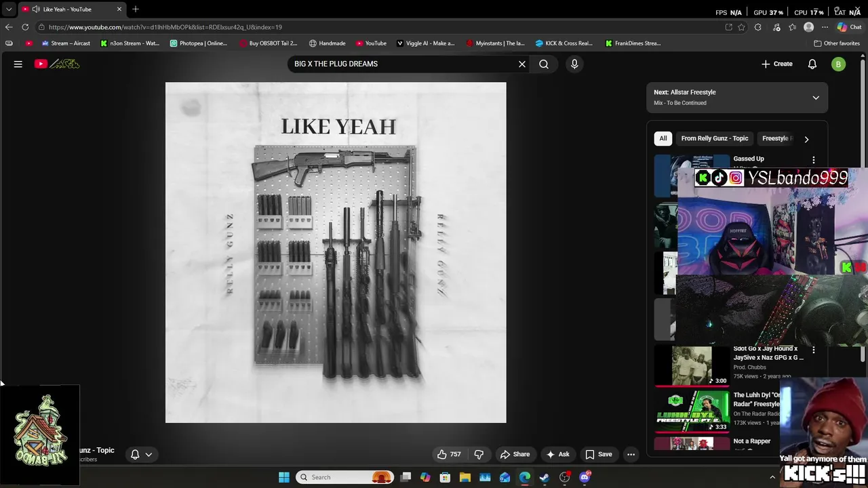Open the YouTube bookmark in favorites bar
This screenshot has width=868, height=488.
(x=371, y=43)
